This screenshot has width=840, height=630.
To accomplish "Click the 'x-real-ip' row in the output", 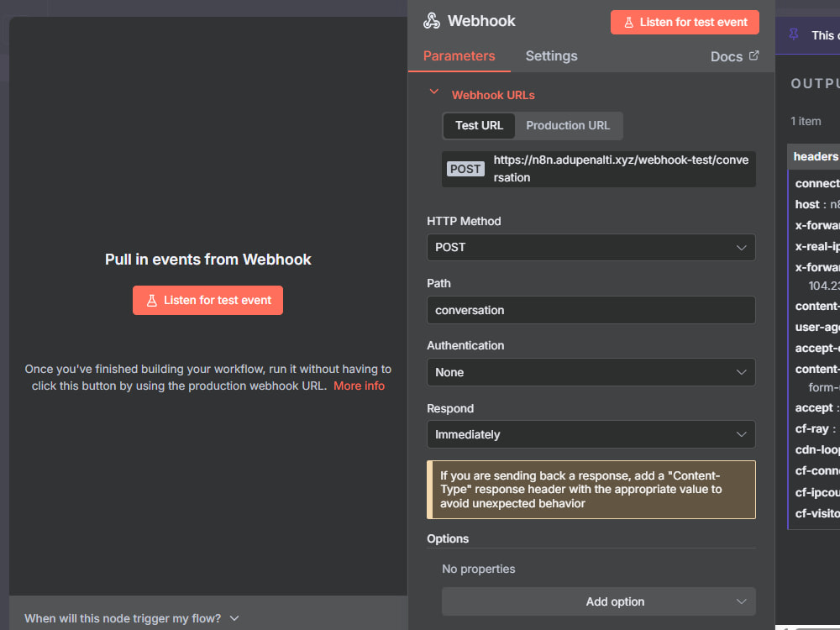I will click(817, 246).
